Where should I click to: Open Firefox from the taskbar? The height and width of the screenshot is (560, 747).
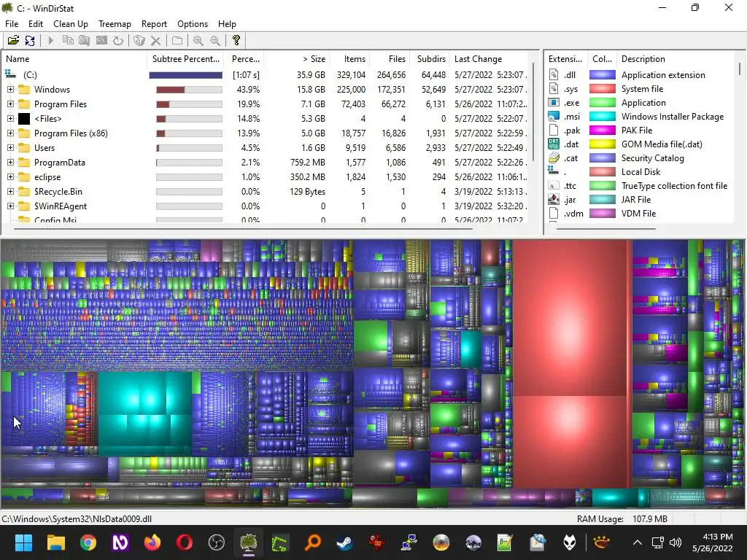(x=152, y=542)
